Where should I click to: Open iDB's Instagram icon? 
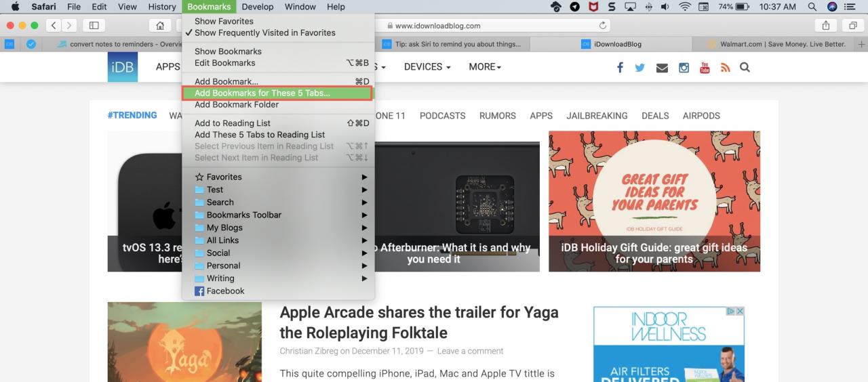(x=684, y=67)
